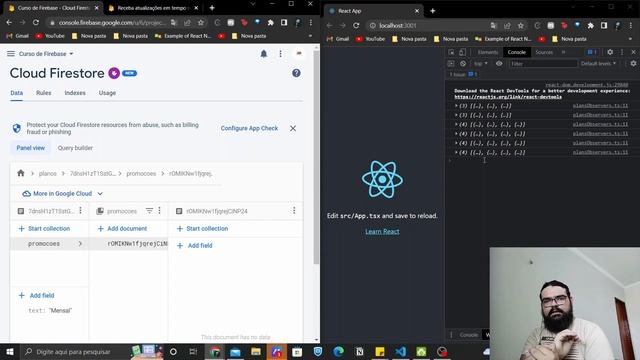The height and width of the screenshot is (360, 640).
Task: Click the Firebase page vertical scrollbar
Action: click(x=316, y=157)
